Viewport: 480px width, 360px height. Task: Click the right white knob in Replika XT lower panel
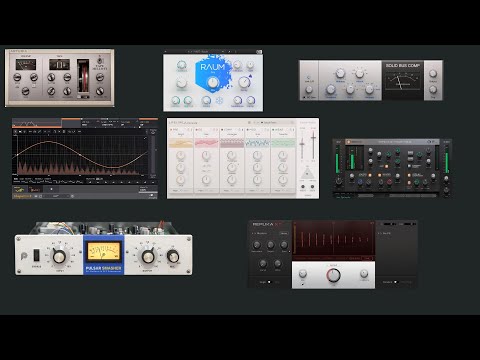364,274
